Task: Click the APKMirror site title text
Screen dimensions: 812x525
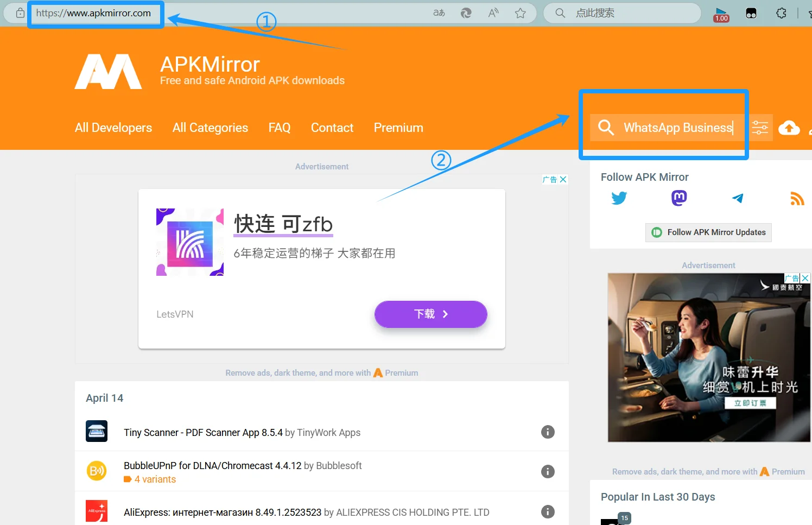Action: point(210,65)
